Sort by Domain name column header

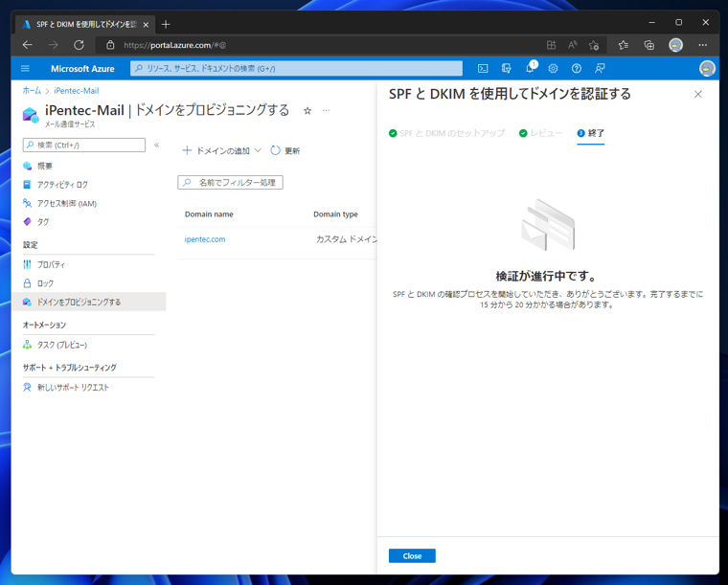point(209,214)
